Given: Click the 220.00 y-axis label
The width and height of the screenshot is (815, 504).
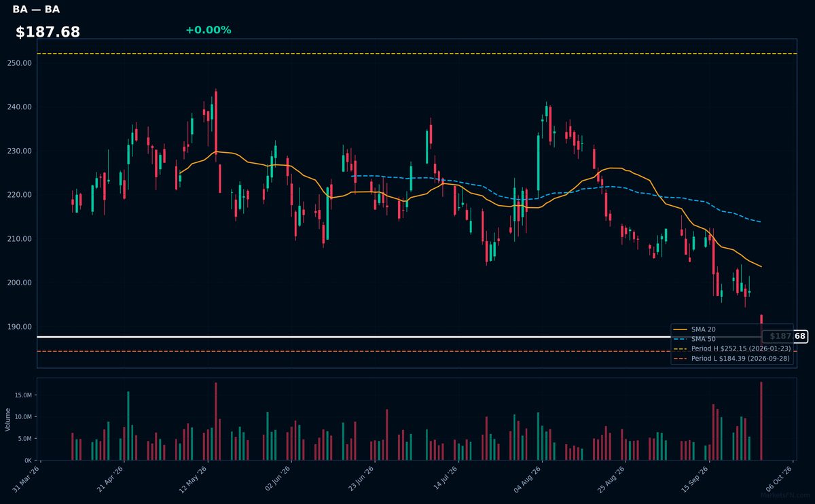Looking at the screenshot, I should click(x=19, y=194).
